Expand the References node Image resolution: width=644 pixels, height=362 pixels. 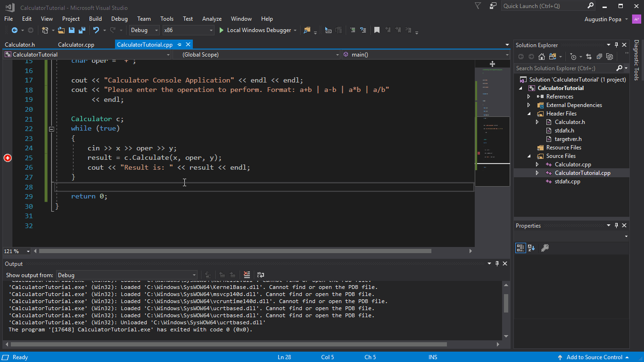(529, 96)
